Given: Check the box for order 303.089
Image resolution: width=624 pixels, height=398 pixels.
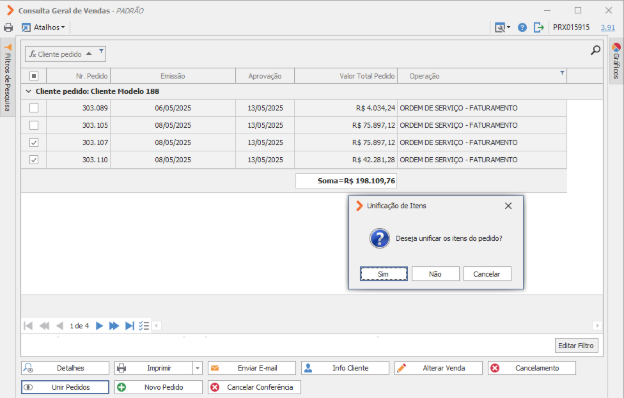Looking at the screenshot, I should coord(34,108).
